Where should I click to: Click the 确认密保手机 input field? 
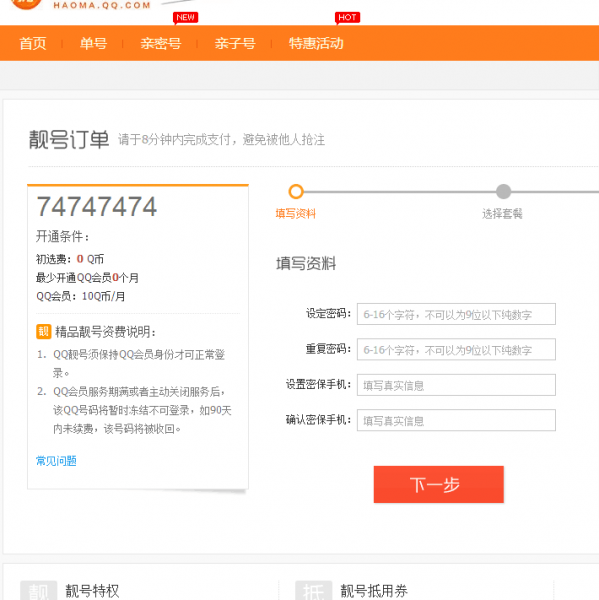pos(456,420)
